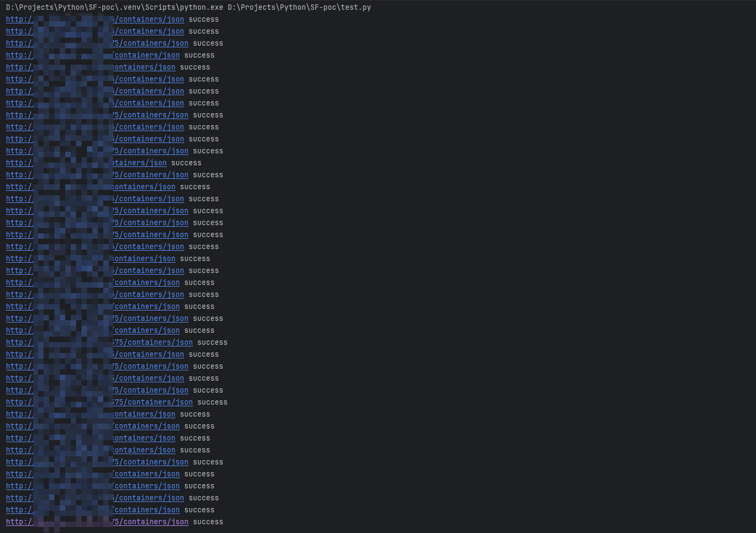Click the 'http:/' prefix on the first output line
The width and height of the screenshot is (756, 533).
pyautogui.click(x=19, y=20)
